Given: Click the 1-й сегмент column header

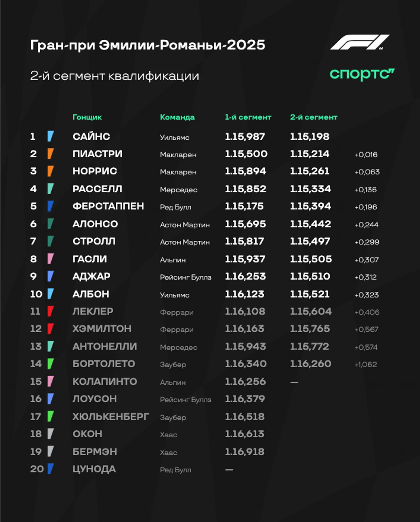Looking at the screenshot, I should (x=248, y=117).
